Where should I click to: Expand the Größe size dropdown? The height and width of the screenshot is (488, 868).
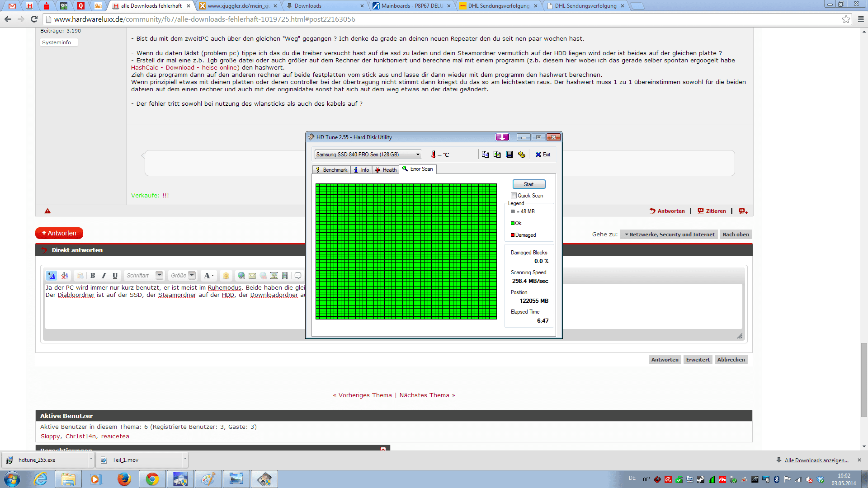[192, 275]
